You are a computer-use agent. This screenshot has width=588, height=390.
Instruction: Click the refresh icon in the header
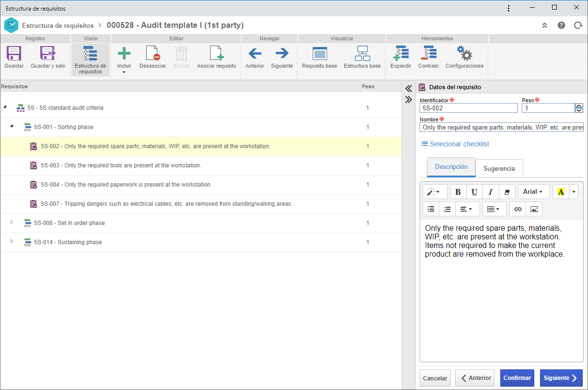(578, 25)
